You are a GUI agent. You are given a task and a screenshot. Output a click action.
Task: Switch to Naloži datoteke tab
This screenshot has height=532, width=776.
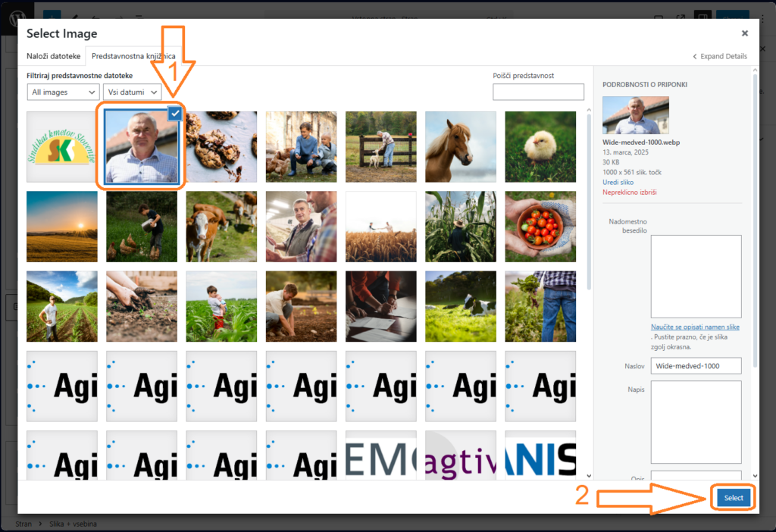point(54,56)
